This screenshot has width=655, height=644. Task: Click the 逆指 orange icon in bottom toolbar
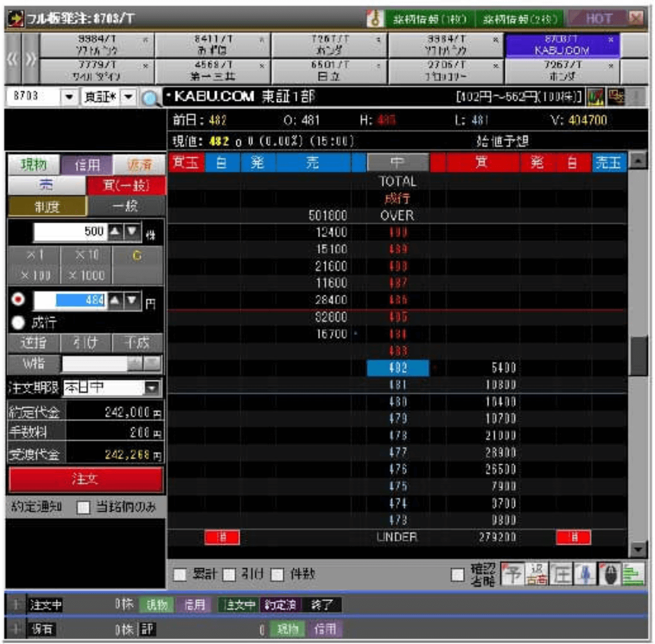[537, 575]
